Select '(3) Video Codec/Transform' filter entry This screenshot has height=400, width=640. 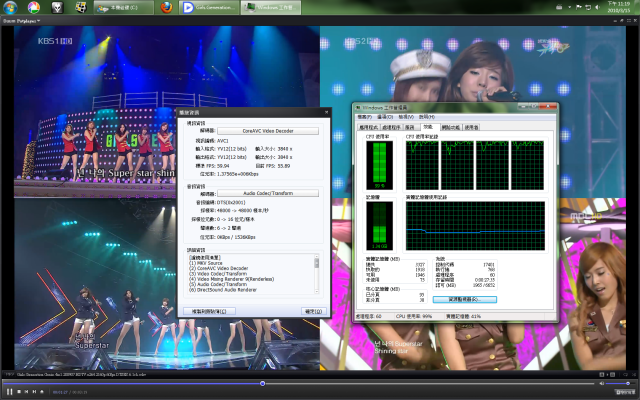tap(218, 274)
